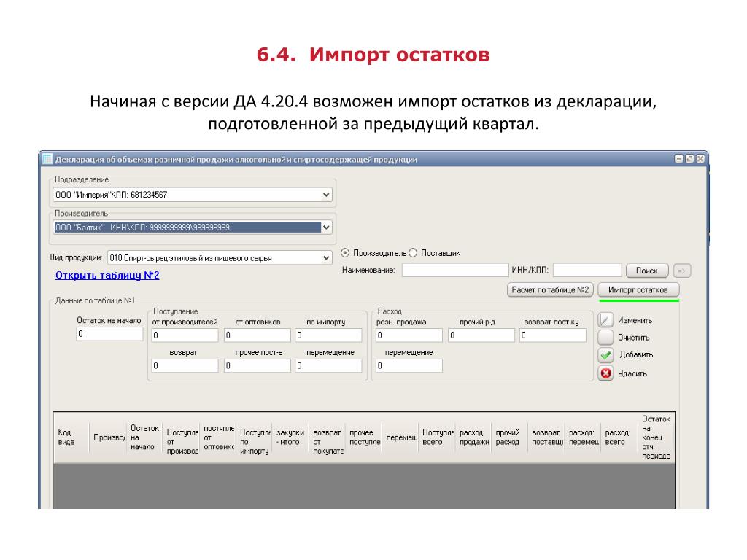Click the расход: продажи column header

click(473, 437)
